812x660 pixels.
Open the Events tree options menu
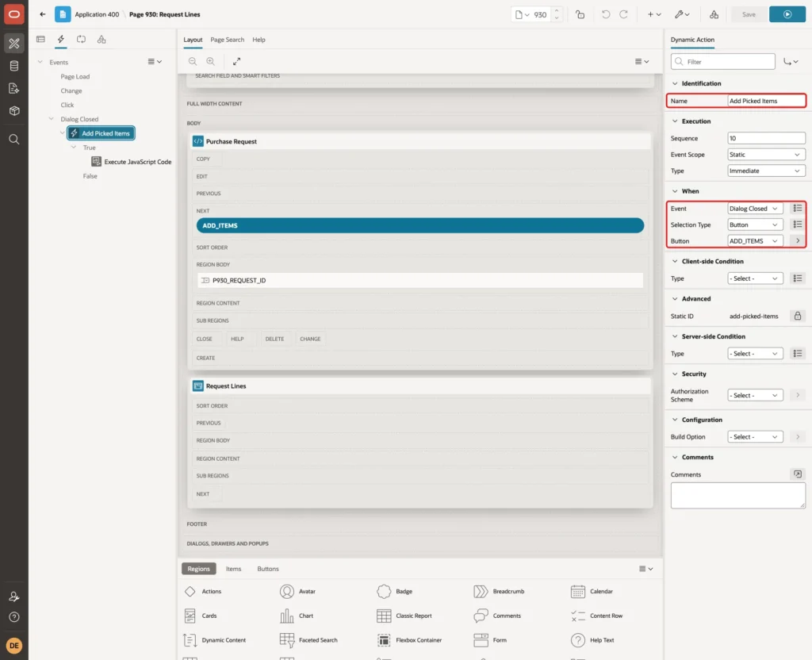155,61
